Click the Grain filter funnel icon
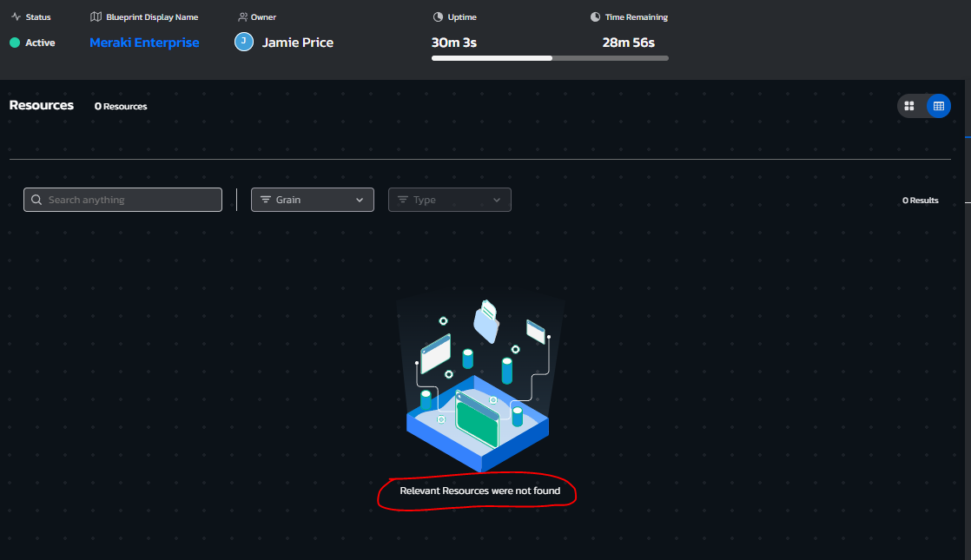The image size is (971, 560). click(x=266, y=200)
